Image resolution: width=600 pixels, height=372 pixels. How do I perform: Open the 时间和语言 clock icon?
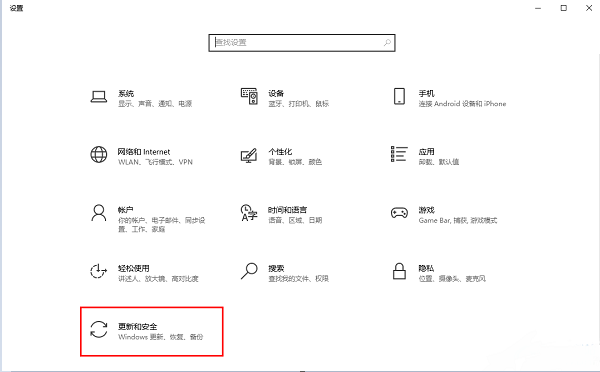tap(249, 213)
